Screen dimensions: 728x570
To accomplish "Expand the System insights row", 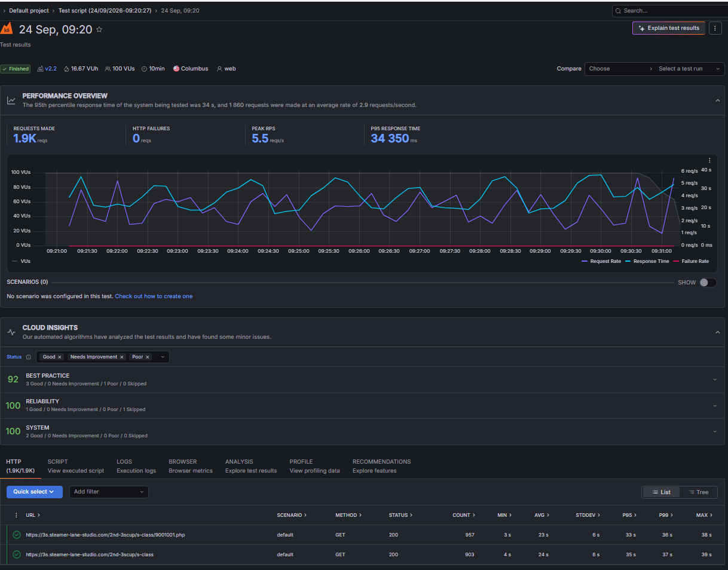I will (715, 431).
